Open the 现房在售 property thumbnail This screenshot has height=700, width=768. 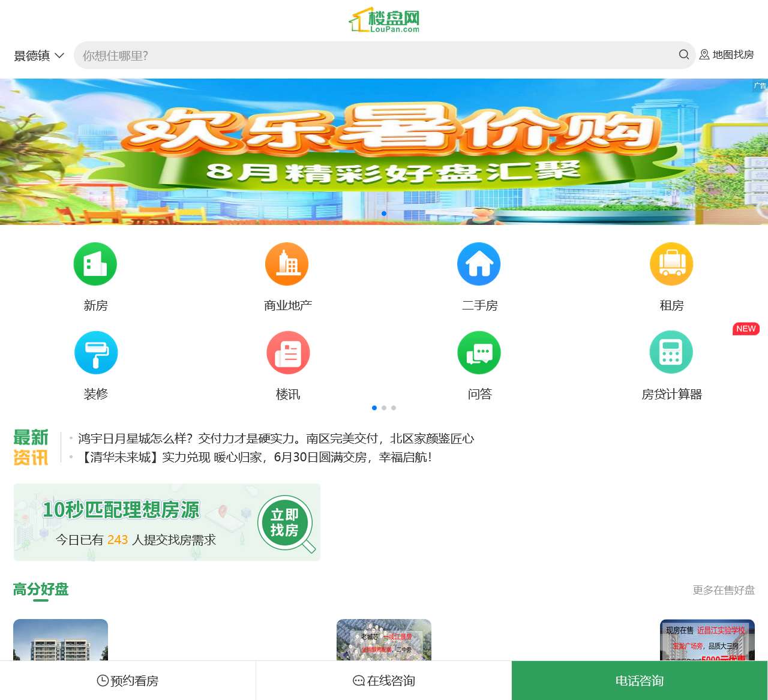click(x=707, y=640)
